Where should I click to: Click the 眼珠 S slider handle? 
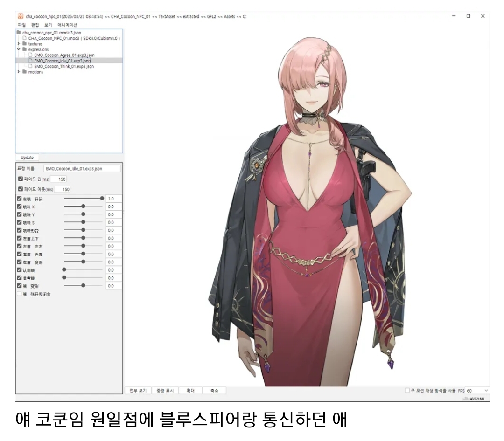click(83, 222)
